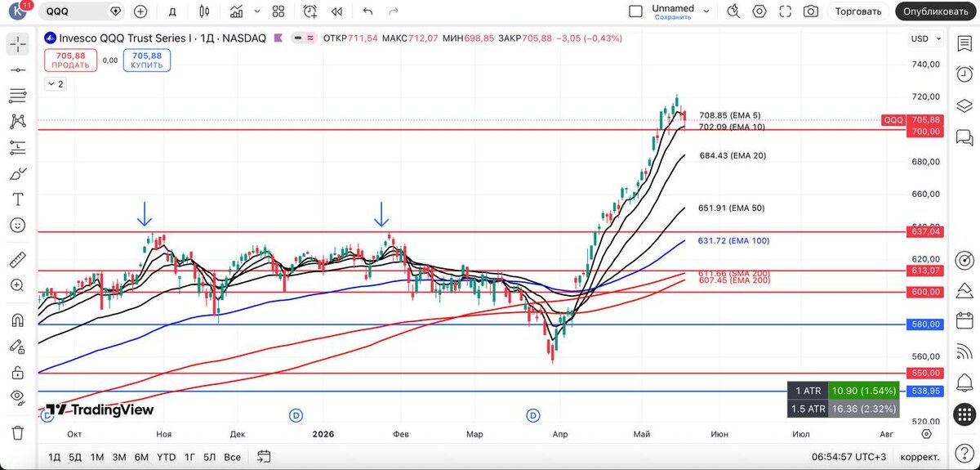Open the object tree layers panel
Viewport: 980px width, 470px height.
pos(964,105)
